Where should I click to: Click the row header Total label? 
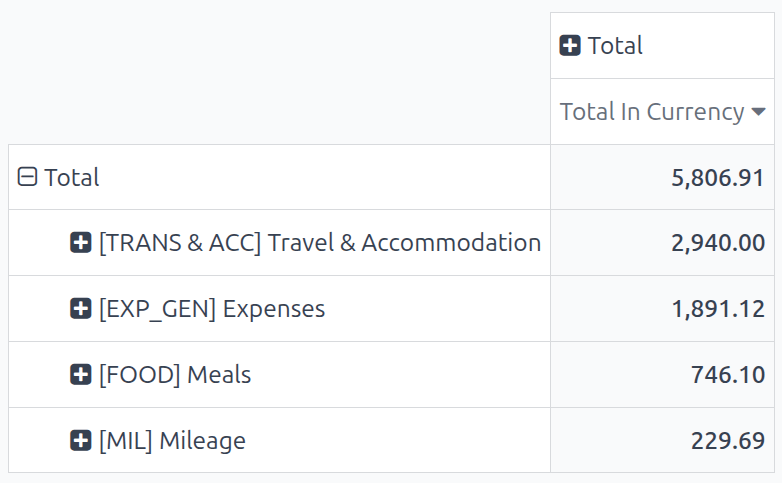click(72, 178)
